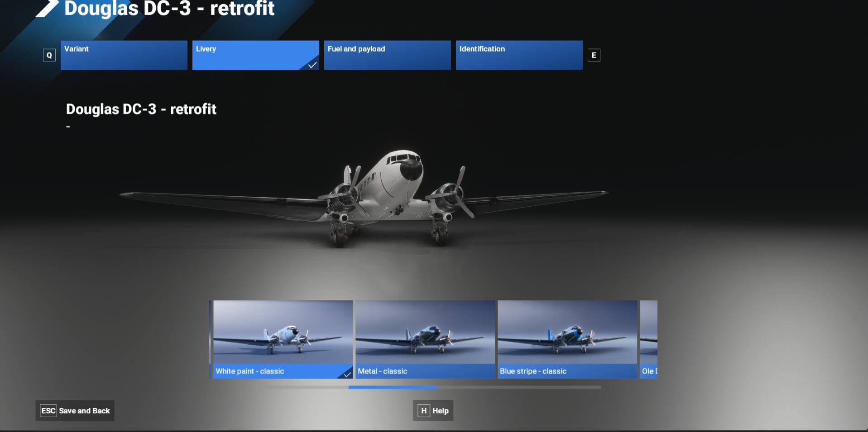Image resolution: width=868 pixels, height=432 pixels.
Task: Click the Douglas DC-3 - retrofit heading text
Action: tap(141, 109)
